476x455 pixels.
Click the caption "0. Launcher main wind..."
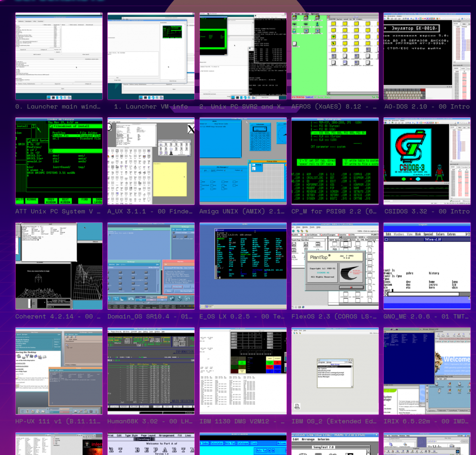pyautogui.click(x=58, y=107)
